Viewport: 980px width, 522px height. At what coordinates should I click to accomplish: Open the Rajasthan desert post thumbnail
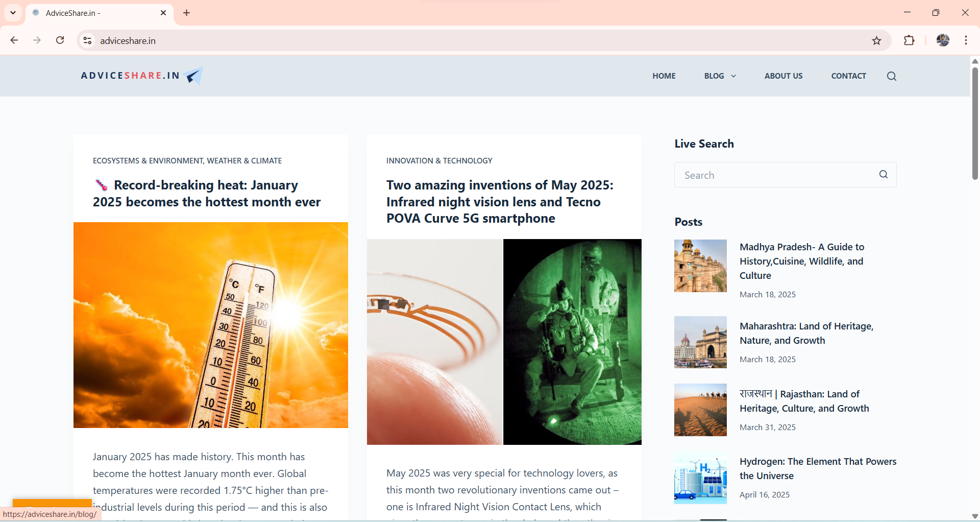point(700,410)
